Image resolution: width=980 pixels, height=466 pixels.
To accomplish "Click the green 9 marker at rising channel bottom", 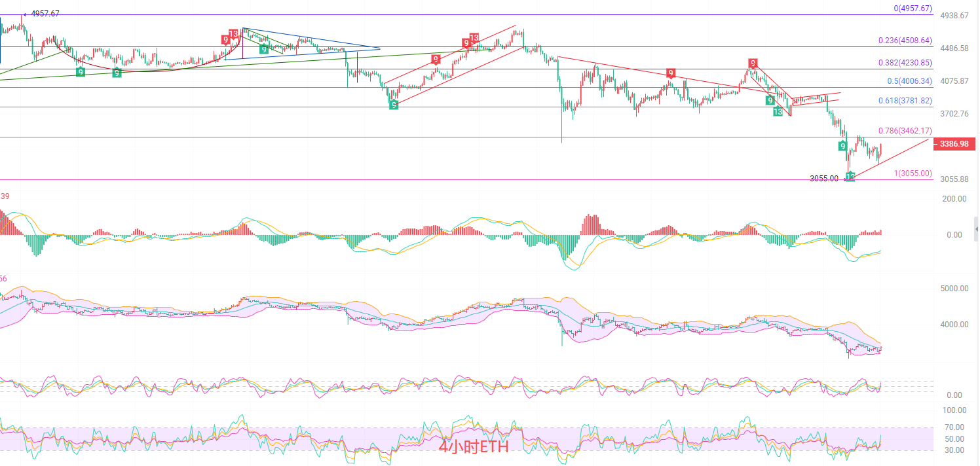I will click(x=393, y=105).
